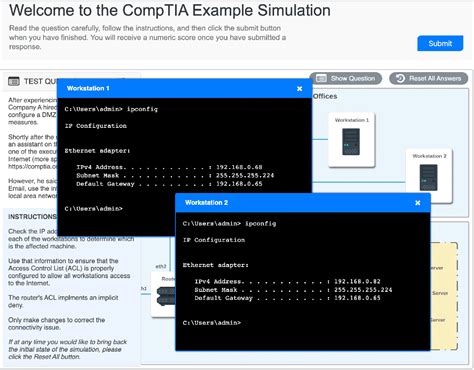Click the blue Submit button

point(440,43)
